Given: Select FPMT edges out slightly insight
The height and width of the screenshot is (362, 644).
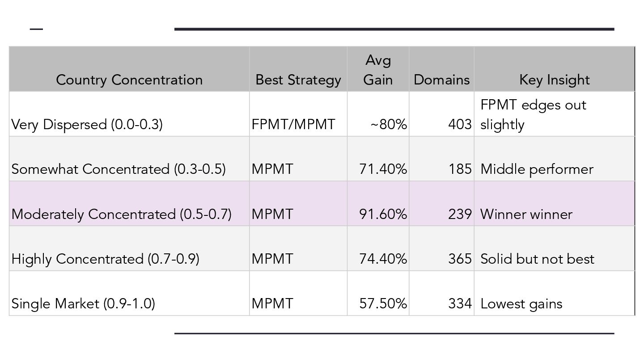Looking at the screenshot, I should [x=555, y=114].
